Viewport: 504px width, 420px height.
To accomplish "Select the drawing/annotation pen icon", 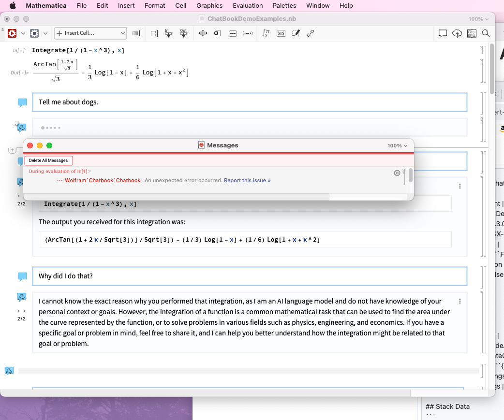I will click(x=296, y=33).
